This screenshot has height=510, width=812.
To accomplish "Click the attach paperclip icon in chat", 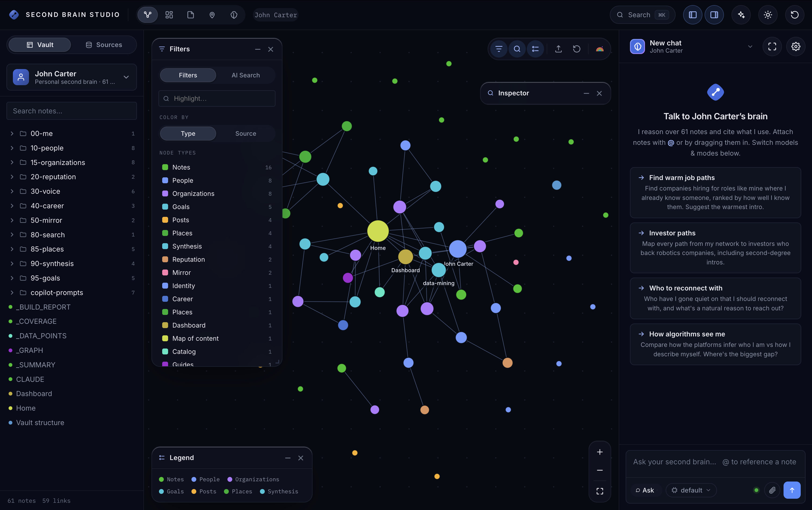I will coord(772,490).
